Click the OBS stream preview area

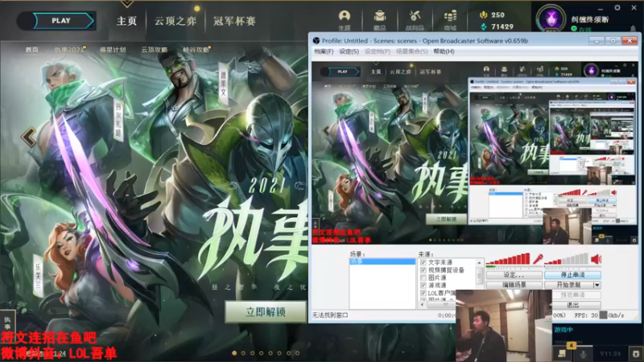[x=474, y=153]
